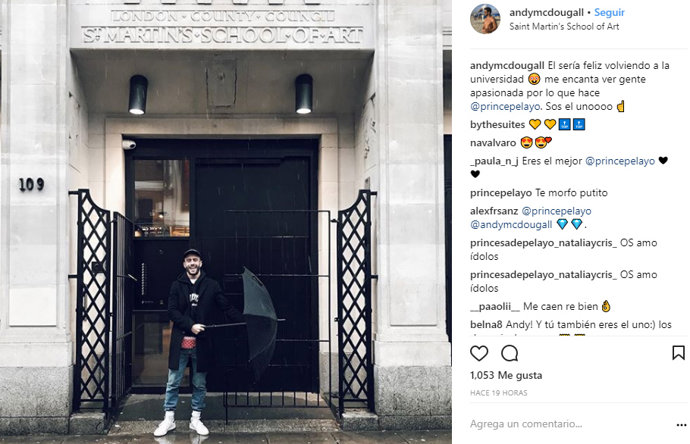690x444 pixels.
Task: Open the comment speech bubble icon
Action: click(x=510, y=353)
